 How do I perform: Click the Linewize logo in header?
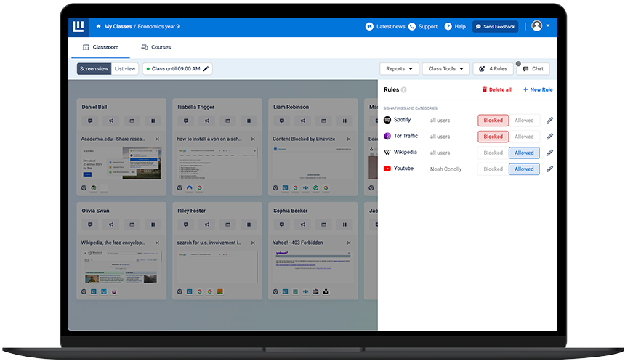click(x=78, y=27)
